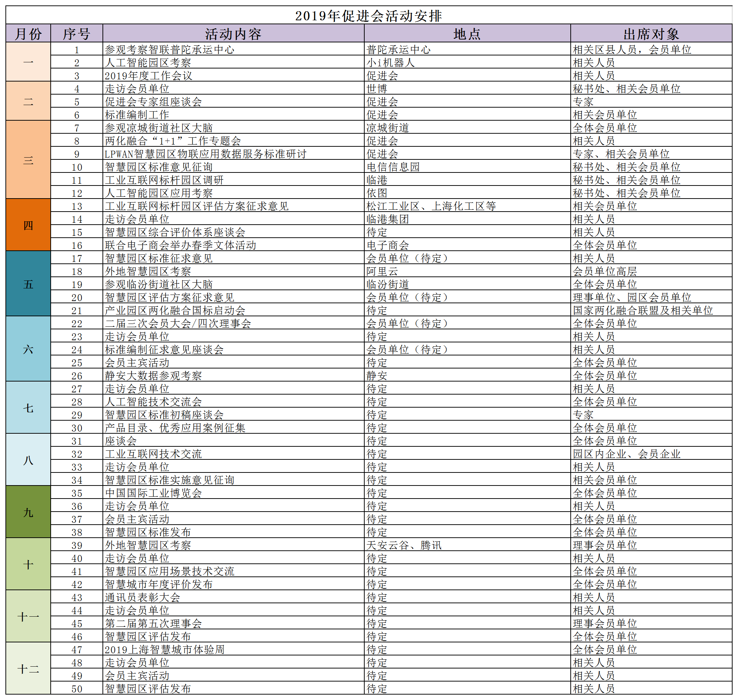
Task: Select the month cell 五
Action: [x=28, y=284]
